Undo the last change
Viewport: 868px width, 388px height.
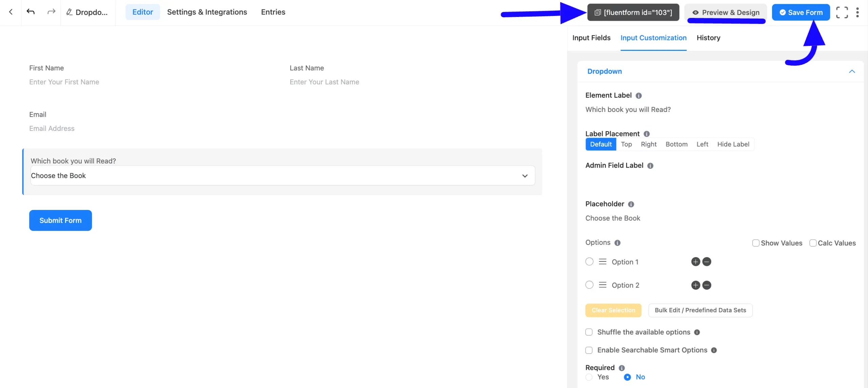click(x=31, y=12)
